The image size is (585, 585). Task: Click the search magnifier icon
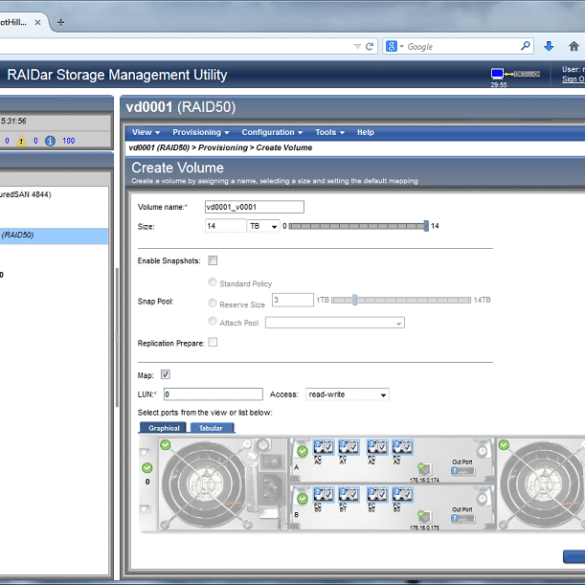tap(525, 46)
